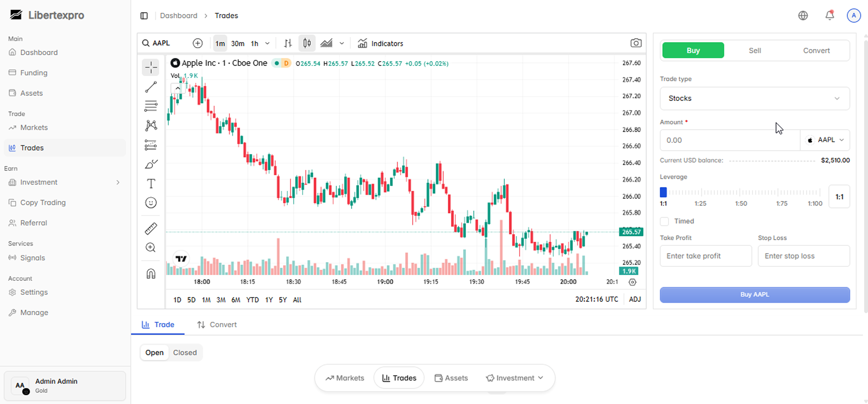Screen dimensions: 868x404
Task: Select the trend line drawing tool
Action: pos(151,87)
